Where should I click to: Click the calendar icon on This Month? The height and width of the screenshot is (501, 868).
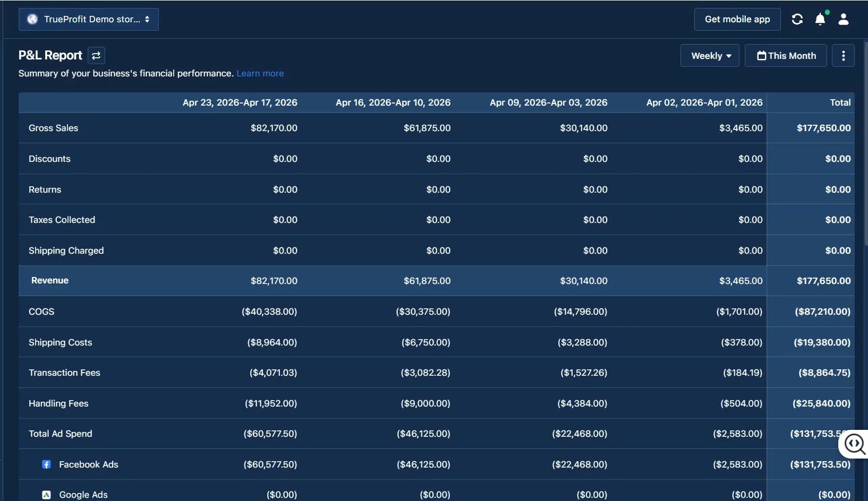[x=762, y=55]
